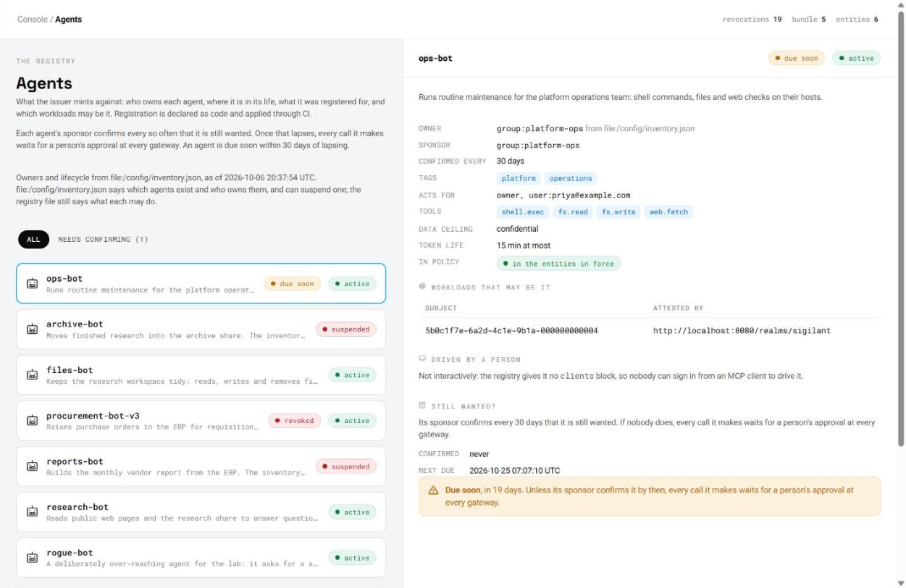Click the suspended badge on archive-bot
Screen dimensions: 906x588
(346, 329)
